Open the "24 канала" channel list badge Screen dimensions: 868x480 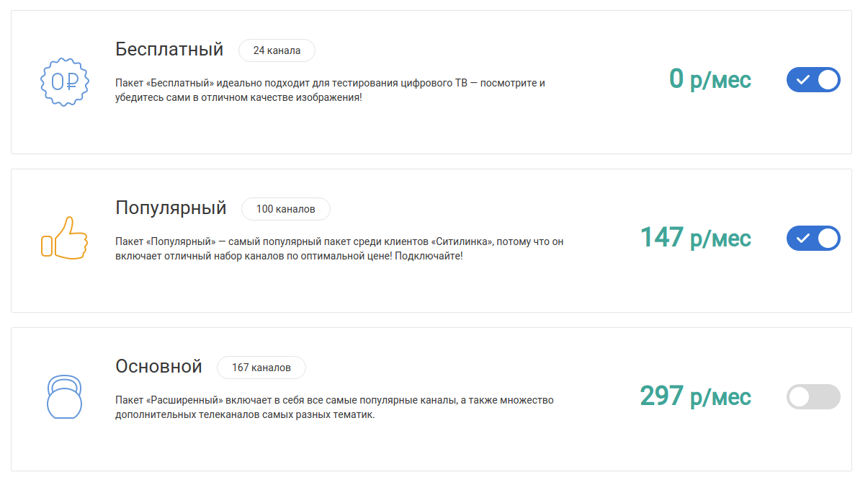coord(277,50)
